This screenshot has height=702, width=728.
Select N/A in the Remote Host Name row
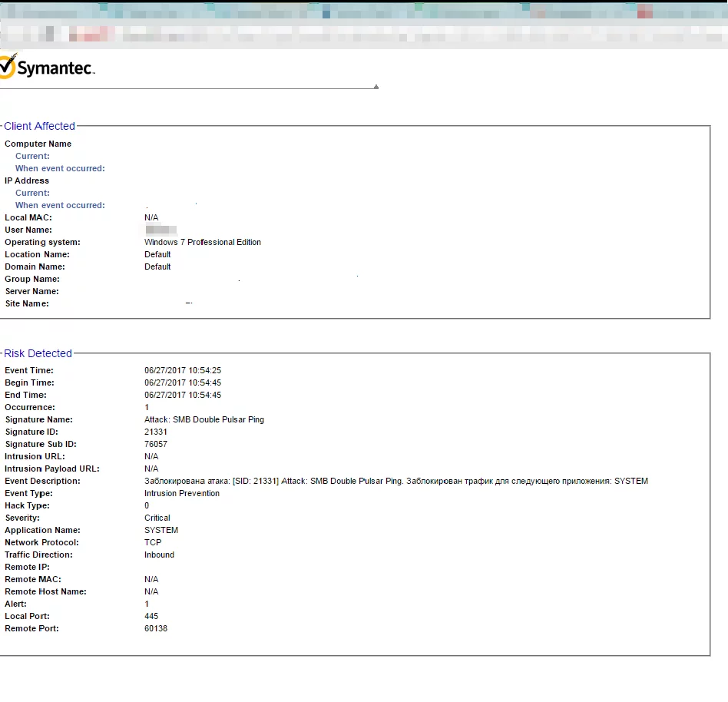pyautogui.click(x=151, y=592)
